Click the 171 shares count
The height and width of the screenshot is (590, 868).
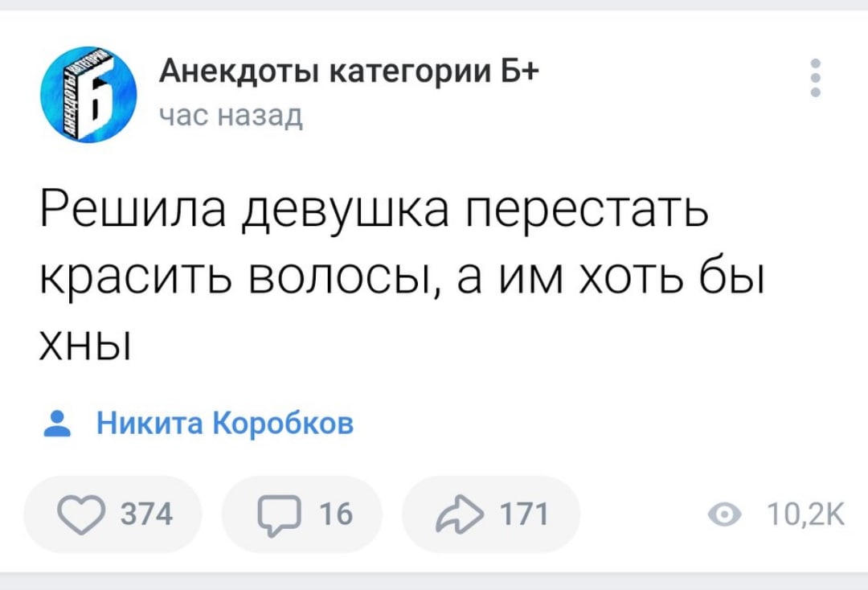[x=524, y=514]
